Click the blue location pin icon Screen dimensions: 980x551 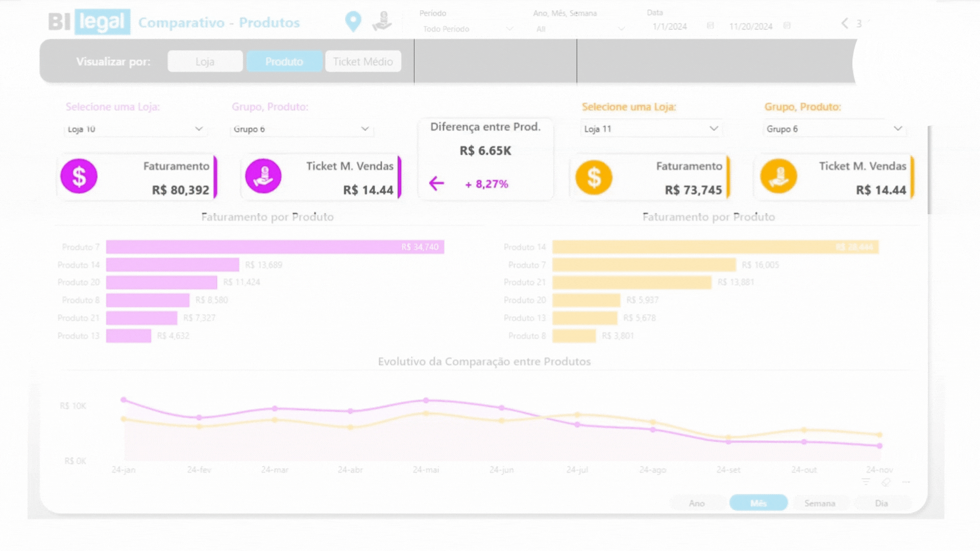[353, 21]
